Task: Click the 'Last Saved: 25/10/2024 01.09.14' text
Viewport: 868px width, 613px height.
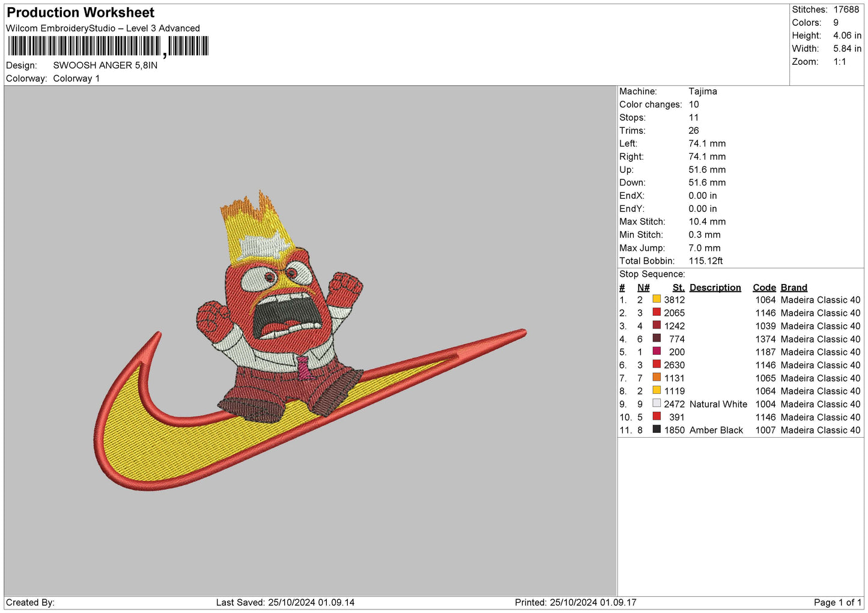Action: 285,603
